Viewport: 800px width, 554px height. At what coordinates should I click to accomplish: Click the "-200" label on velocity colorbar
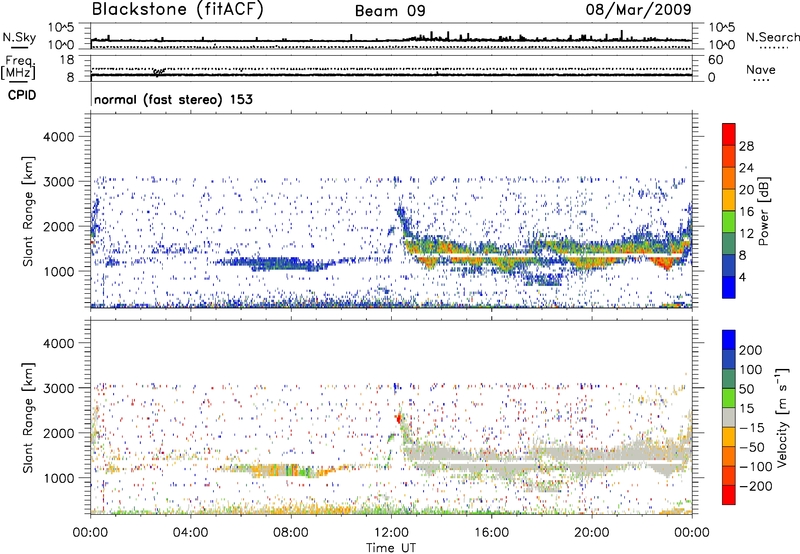pos(756,486)
